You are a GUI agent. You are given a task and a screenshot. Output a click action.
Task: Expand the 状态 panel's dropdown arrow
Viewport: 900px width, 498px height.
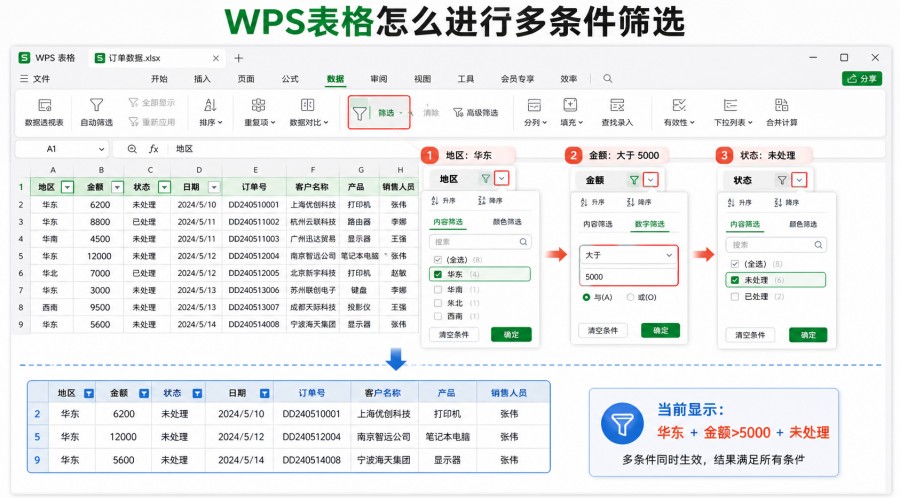pyautogui.click(x=799, y=180)
